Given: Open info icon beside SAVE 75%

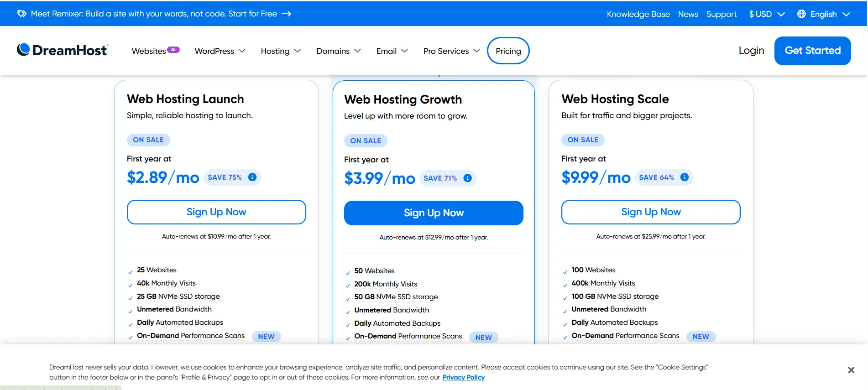Looking at the screenshot, I should point(252,177).
